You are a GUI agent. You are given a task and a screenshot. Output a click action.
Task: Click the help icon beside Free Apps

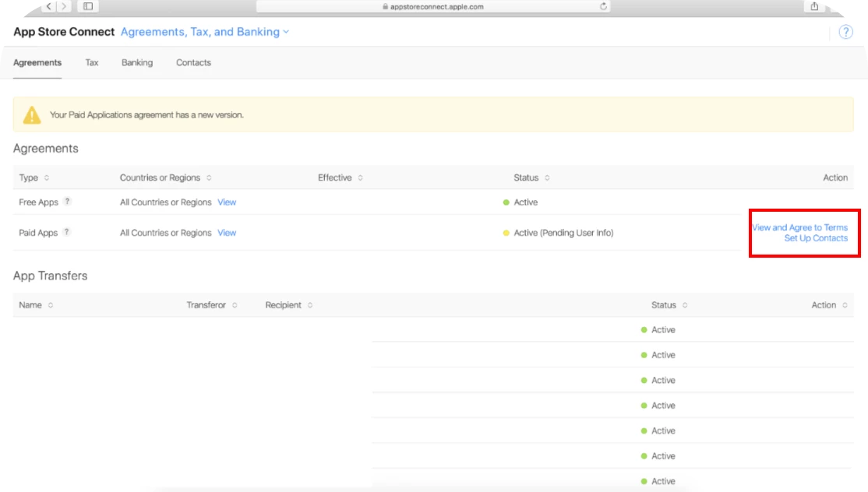[x=67, y=202]
